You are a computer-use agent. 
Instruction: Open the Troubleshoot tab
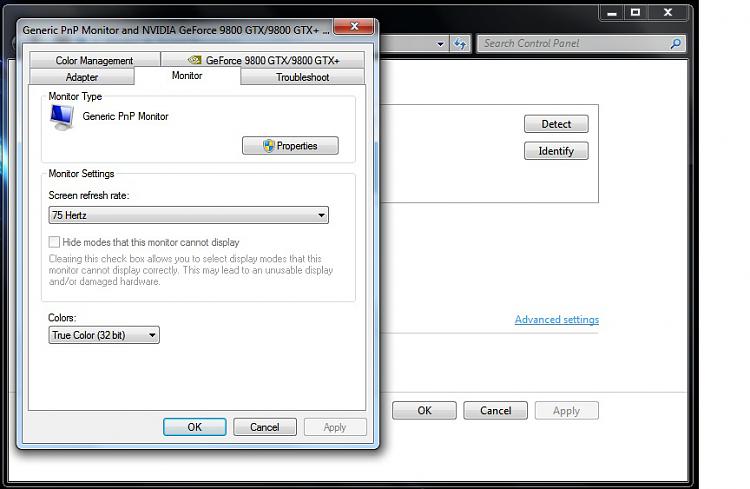(302, 77)
